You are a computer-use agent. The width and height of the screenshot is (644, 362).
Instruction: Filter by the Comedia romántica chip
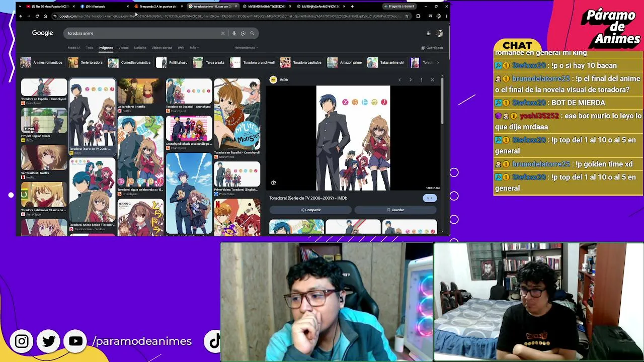pos(129,62)
